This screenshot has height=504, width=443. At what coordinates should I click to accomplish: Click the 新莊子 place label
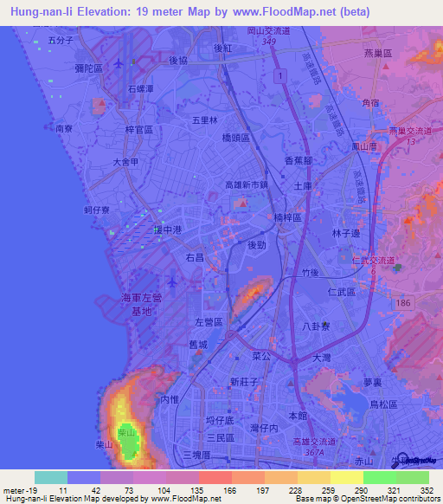point(244,382)
